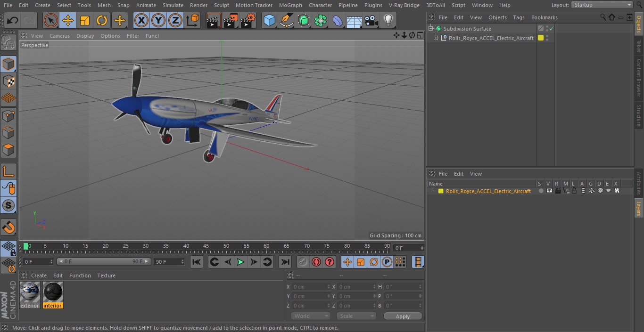Toggle layer Render clapper icon
This screenshot has width=644, height=332.
pos(558,191)
